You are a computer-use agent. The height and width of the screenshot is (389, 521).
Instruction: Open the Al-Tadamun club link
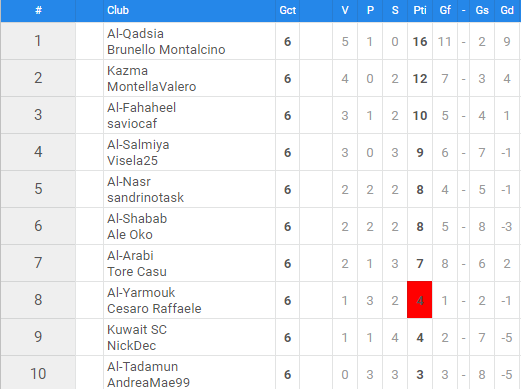point(142,367)
